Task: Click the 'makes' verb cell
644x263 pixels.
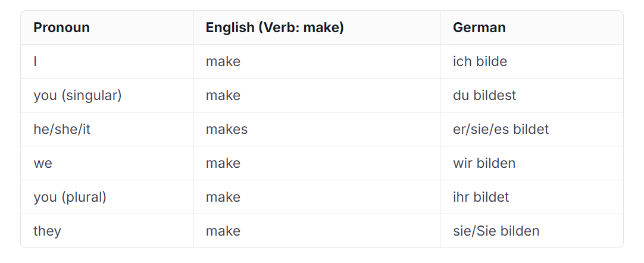Action: 227,129
